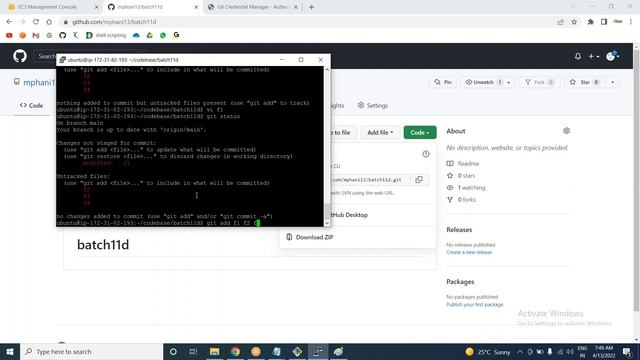Copy the clone URL to clipboard
Viewport: 640px width, 360px height.
[x=419, y=180]
